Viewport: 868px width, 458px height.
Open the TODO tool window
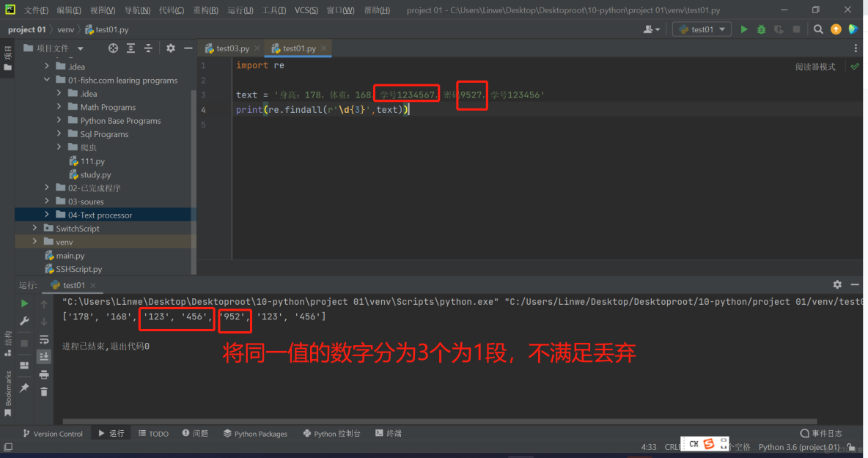coord(153,434)
